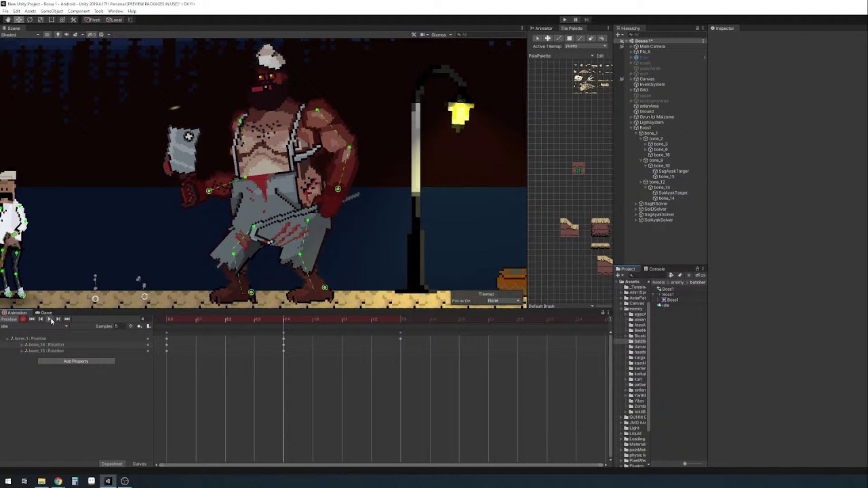The width and height of the screenshot is (868, 488).
Task: Open the Shaded draw mode dropdown
Action: (x=20, y=35)
